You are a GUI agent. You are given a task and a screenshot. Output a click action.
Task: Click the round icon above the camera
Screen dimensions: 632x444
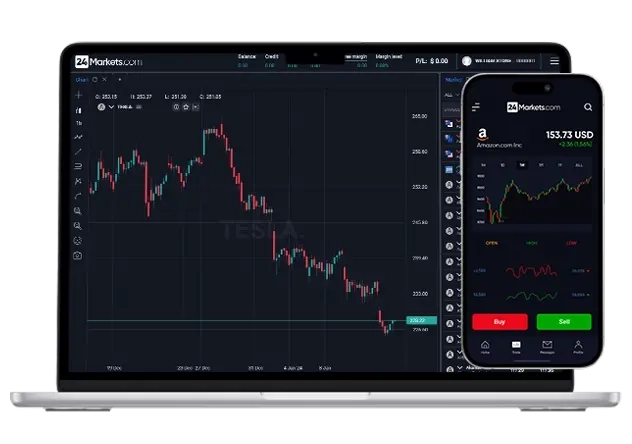pos(78,241)
